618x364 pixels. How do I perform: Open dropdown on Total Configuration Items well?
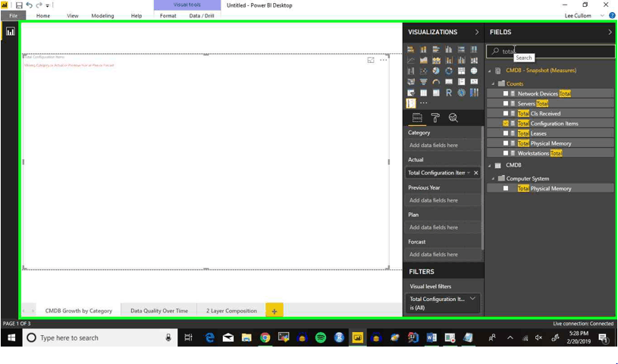click(469, 173)
